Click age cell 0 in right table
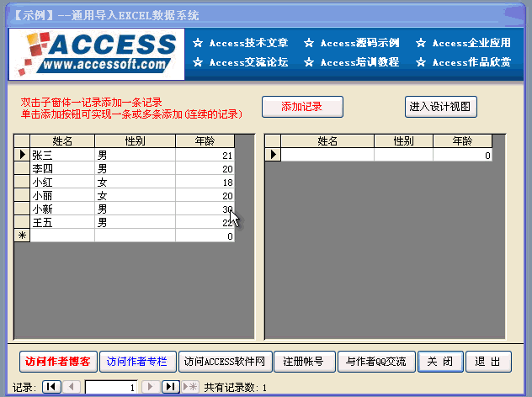The height and width of the screenshot is (397, 532). (x=462, y=155)
